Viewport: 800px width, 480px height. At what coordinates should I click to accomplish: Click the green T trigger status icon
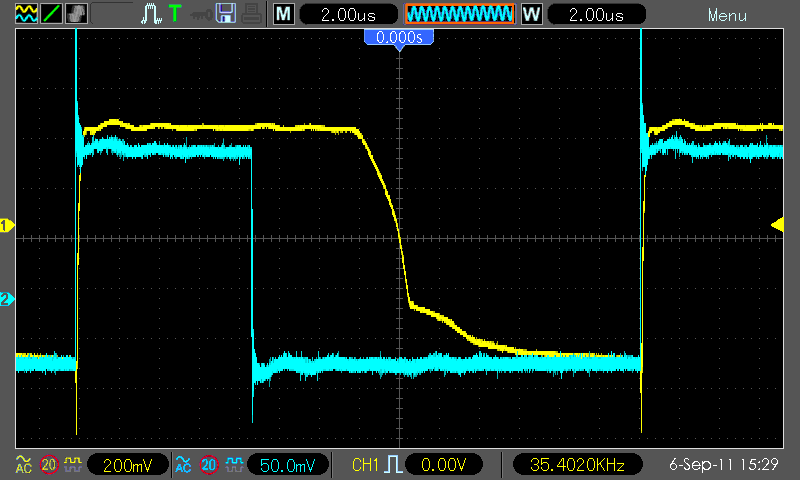175,13
